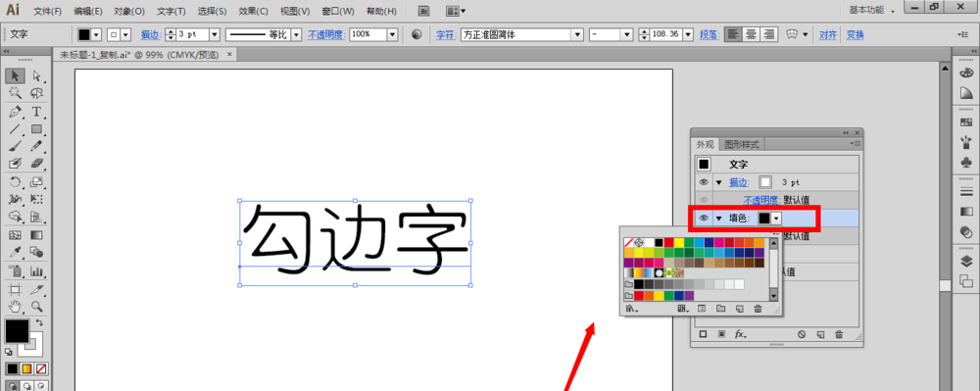Select the Zoom magnifier tool
The height and width of the screenshot is (391, 980).
36,306
